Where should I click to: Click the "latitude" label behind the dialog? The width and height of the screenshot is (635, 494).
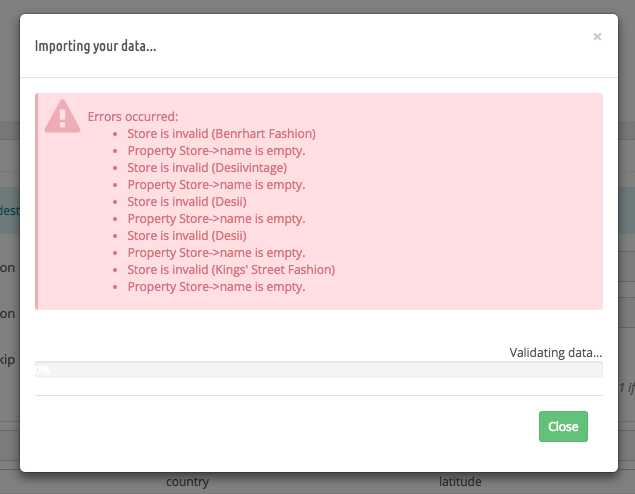point(460,482)
